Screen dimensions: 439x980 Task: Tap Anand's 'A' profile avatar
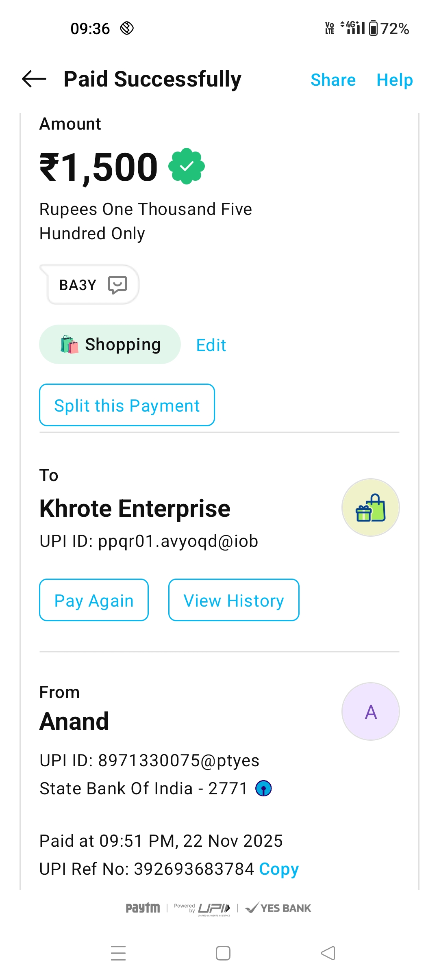(x=370, y=711)
